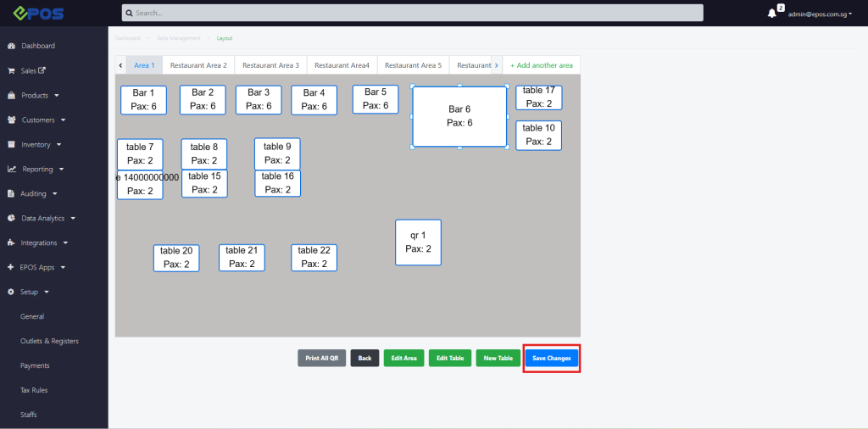The image size is (868, 429).
Task: Go to Dashboard breadcrumb link
Action: point(128,38)
